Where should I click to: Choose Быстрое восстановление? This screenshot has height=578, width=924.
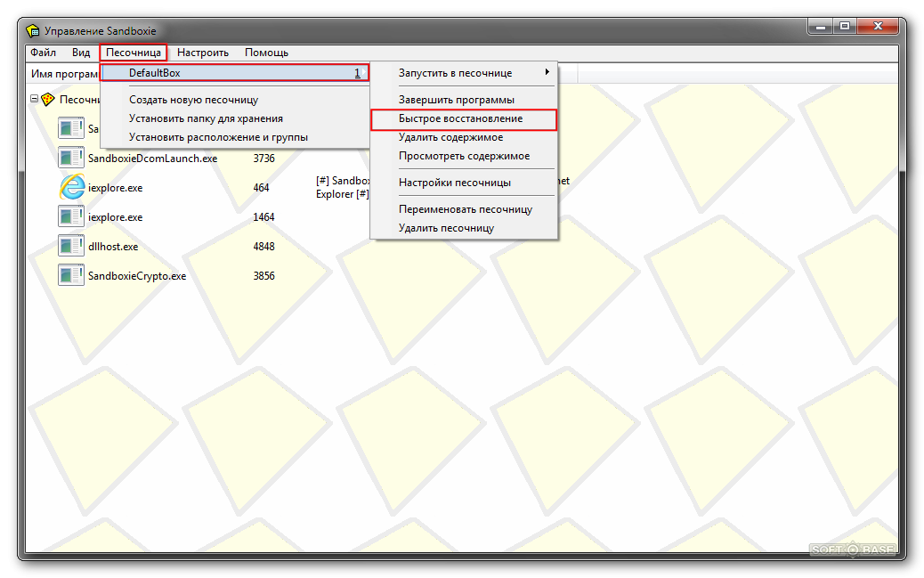pyautogui.click(x=464, y=118)
